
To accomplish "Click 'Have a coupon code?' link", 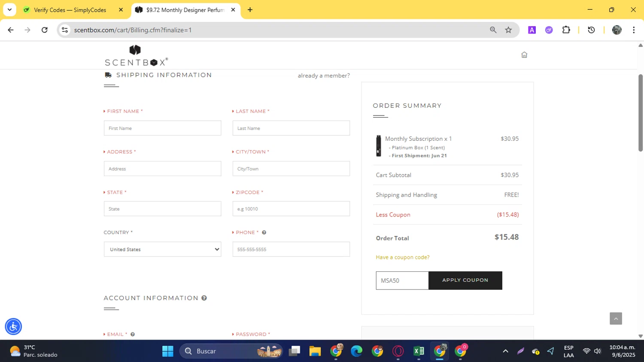I will click(x=403, y=257).
